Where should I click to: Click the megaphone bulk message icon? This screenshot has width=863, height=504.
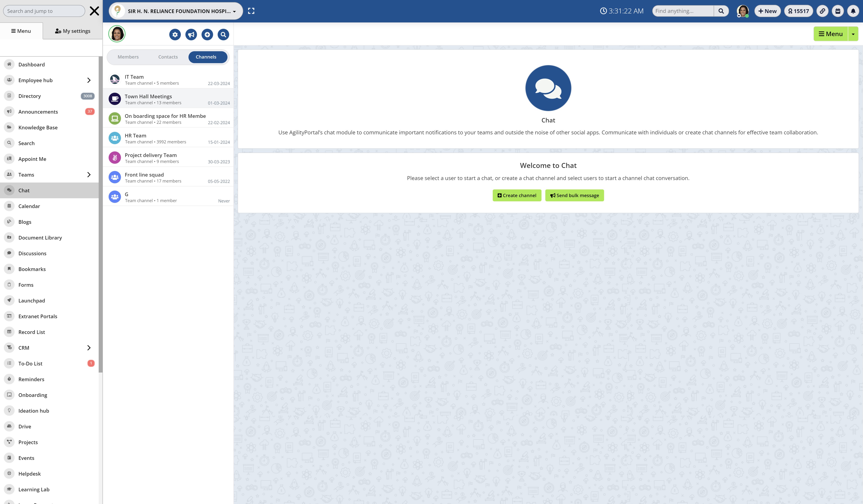[x=191, y=35]
